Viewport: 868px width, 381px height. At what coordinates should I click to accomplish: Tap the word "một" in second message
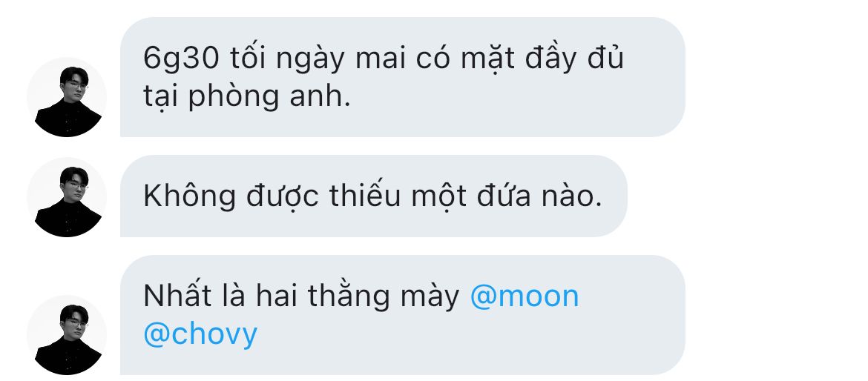(438, 196)
